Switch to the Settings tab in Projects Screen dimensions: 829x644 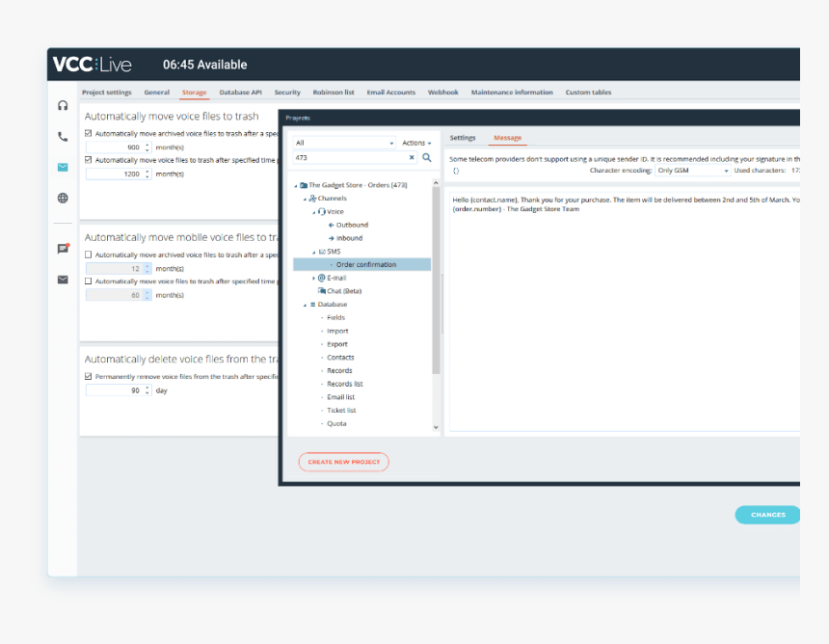tap(463, 138)
